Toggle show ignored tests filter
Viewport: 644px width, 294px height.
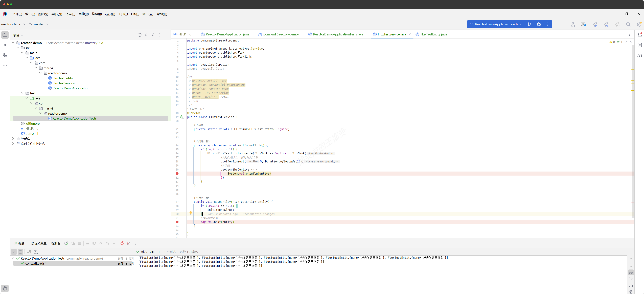(x=20, y=252)
